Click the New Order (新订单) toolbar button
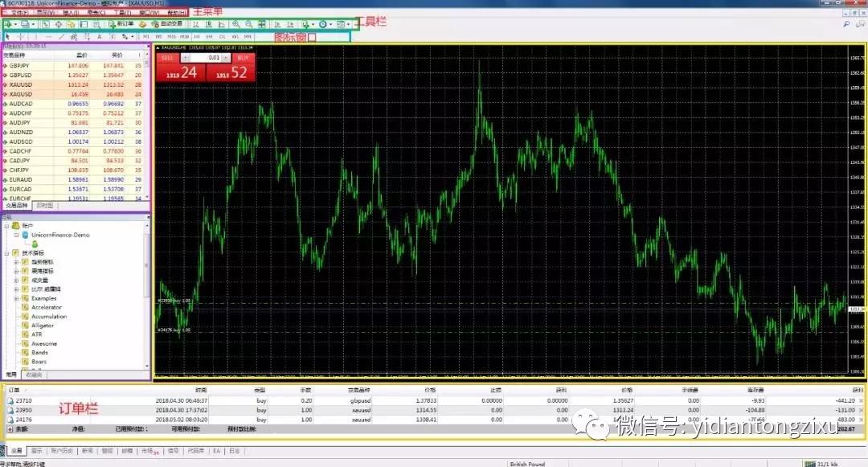 point(121,25)
